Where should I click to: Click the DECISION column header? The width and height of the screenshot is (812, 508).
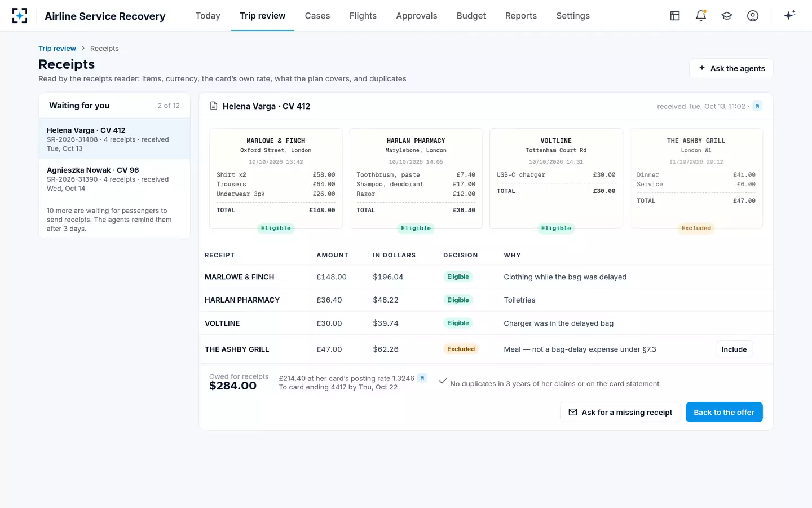[x=461, y=255]
